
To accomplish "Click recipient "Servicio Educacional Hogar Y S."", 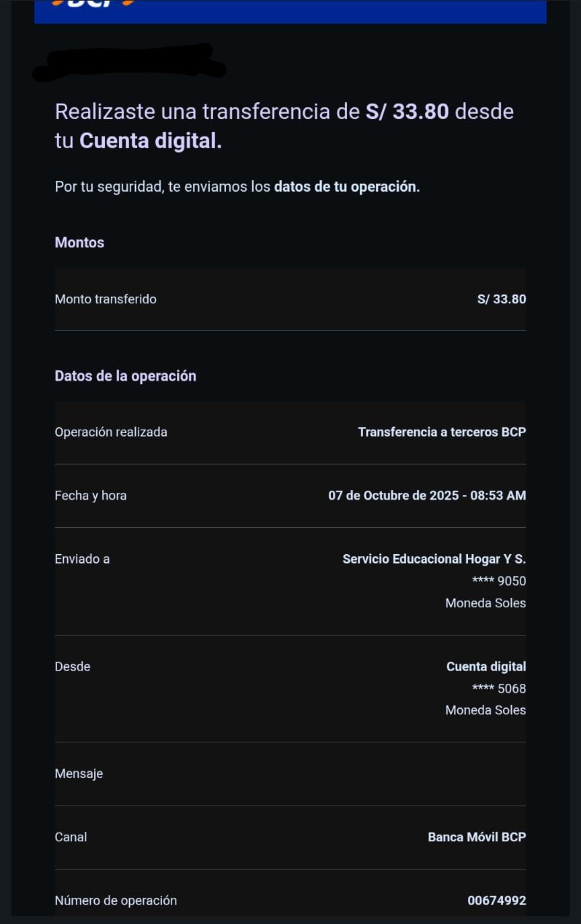I will pyautogui.click(x=434, y=559).
